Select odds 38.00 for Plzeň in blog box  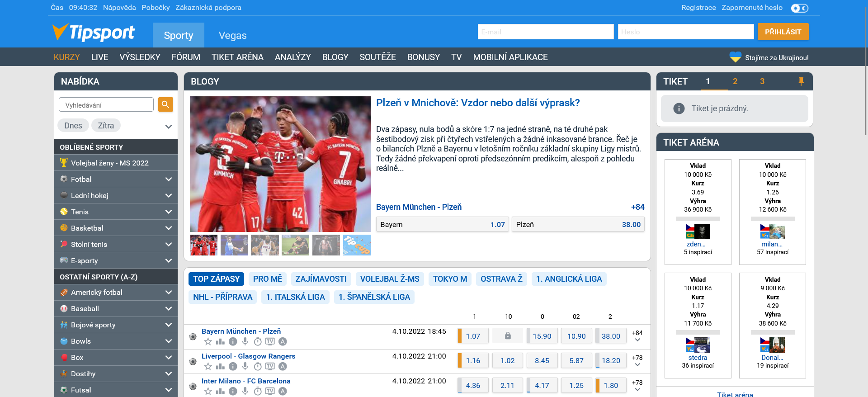tap(578, 224)
